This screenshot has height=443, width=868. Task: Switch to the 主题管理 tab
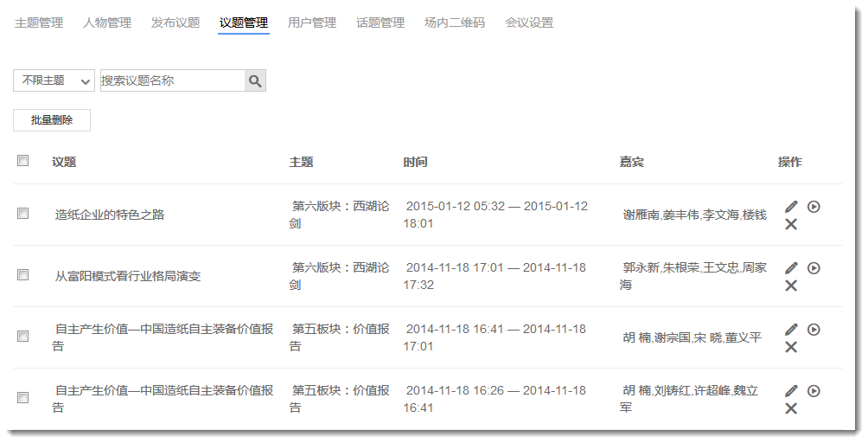[39, 22]
